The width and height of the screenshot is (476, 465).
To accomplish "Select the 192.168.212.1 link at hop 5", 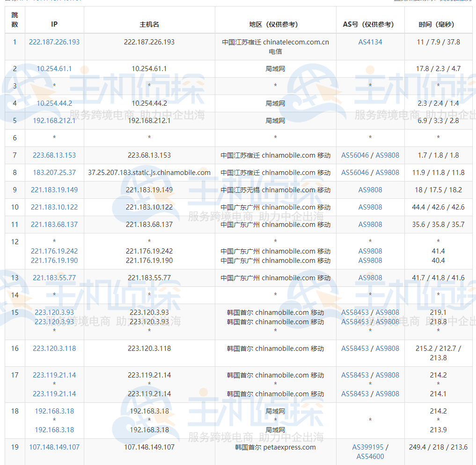I will pyautogui.click(x=54, y=120).
